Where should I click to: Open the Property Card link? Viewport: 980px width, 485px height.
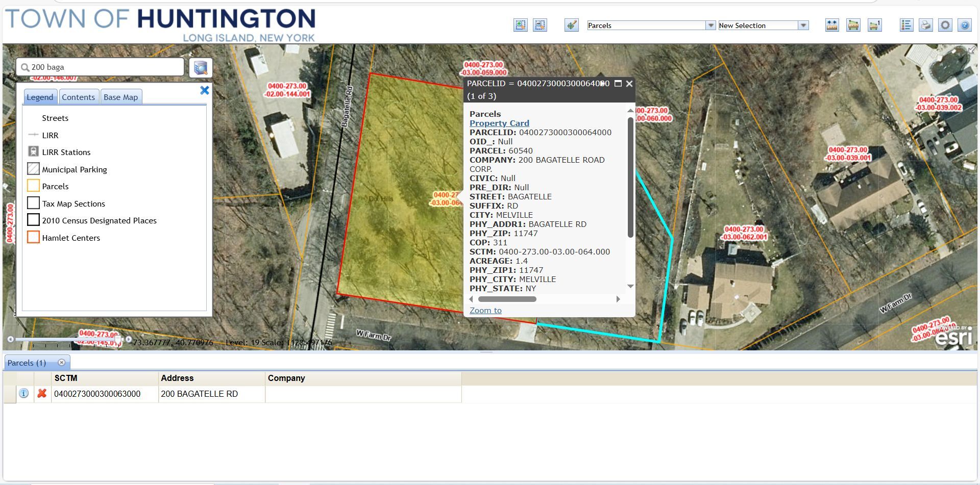499,123
